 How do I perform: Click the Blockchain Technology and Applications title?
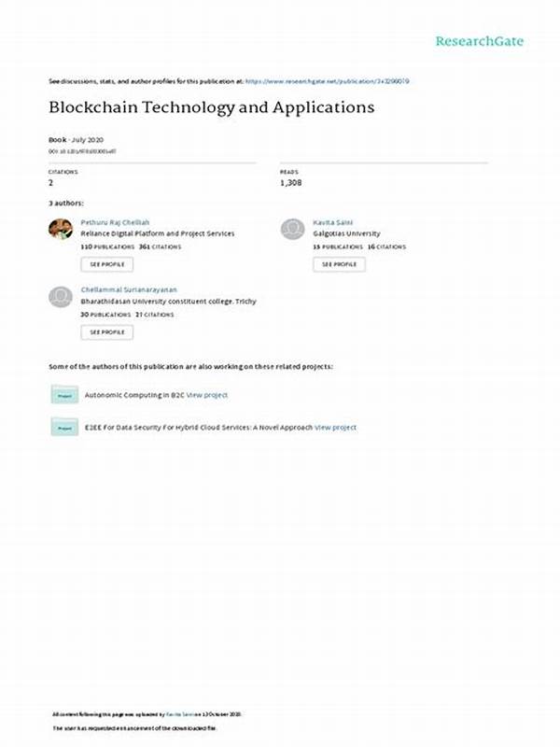click(x=211, y=107)
